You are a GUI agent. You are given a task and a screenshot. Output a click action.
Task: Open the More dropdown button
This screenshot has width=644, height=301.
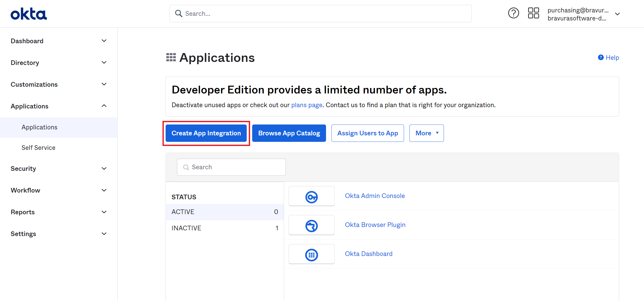click(427, 133)
